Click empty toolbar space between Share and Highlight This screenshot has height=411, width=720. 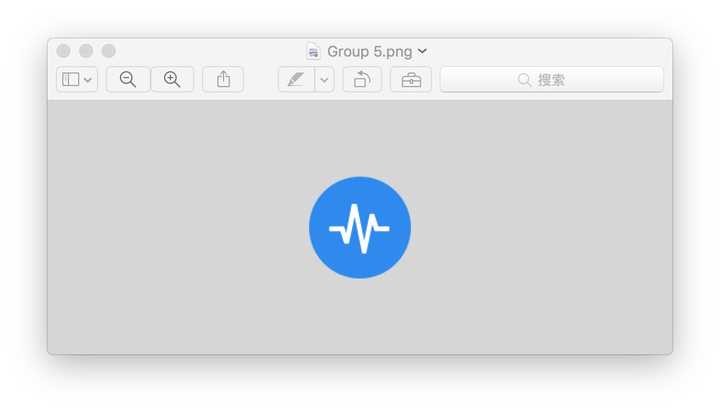pyautogui.click(x=261, y=80)
